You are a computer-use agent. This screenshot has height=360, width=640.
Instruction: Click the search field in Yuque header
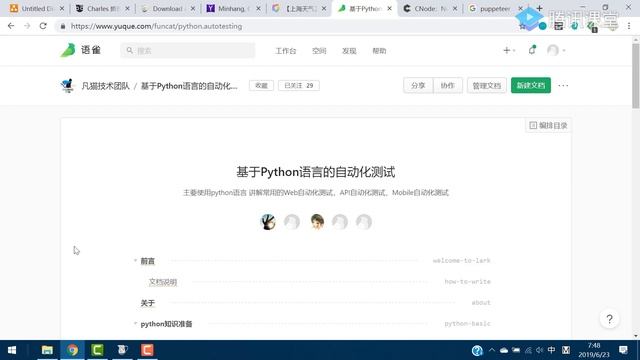[x=188, y=51]
